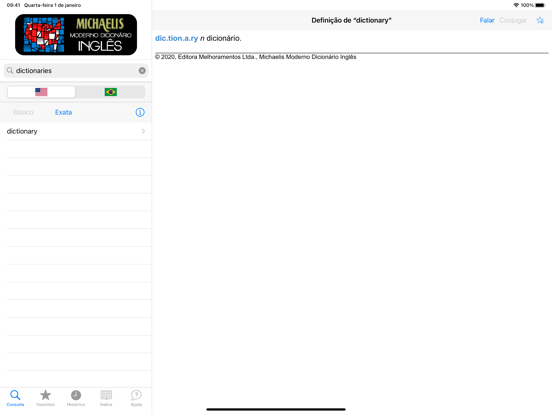This screenshot has width=552, height=414.
Task: Clear the search field text
Action: point(142,71)
